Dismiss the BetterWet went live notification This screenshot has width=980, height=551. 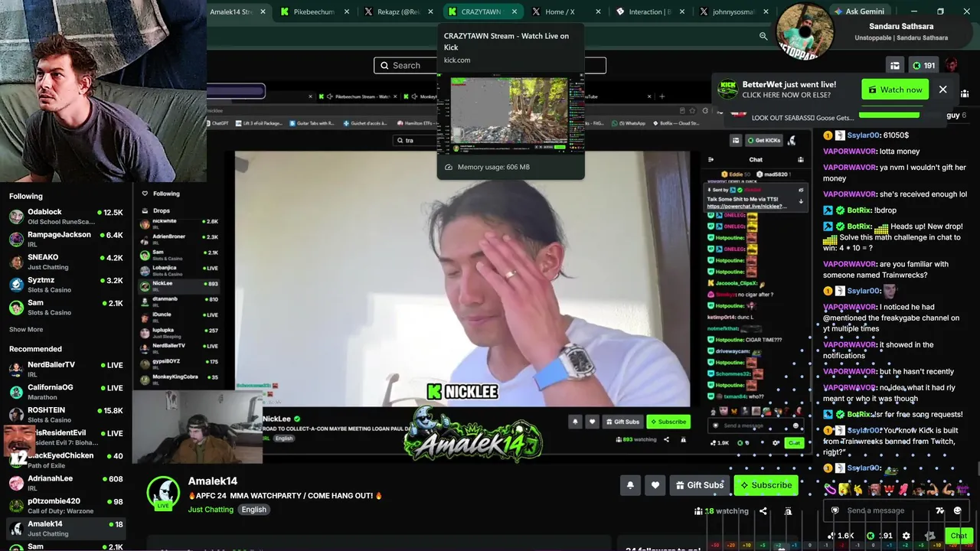tap(942, 90)
